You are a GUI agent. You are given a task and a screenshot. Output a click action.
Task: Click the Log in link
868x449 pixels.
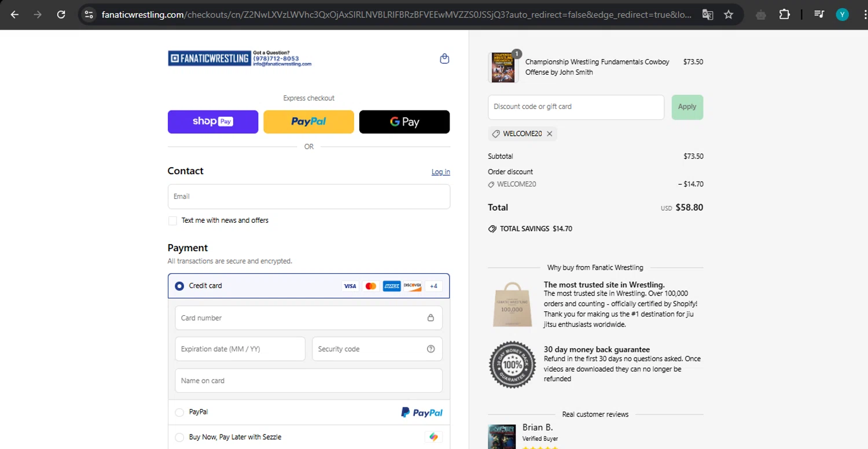pyautogui.click(x=441, y=172)
